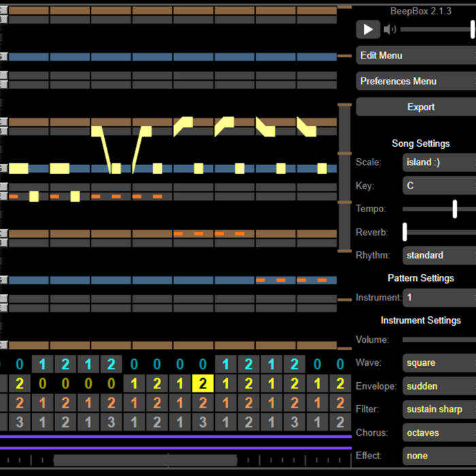Open the Preferences Menu
This screenshot has height=476, width=476.
coord(416,82)
